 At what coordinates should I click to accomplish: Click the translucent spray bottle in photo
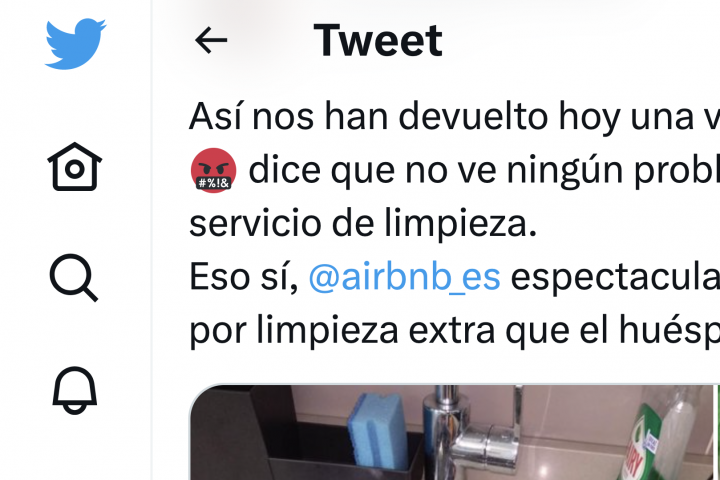coord(675,434)
